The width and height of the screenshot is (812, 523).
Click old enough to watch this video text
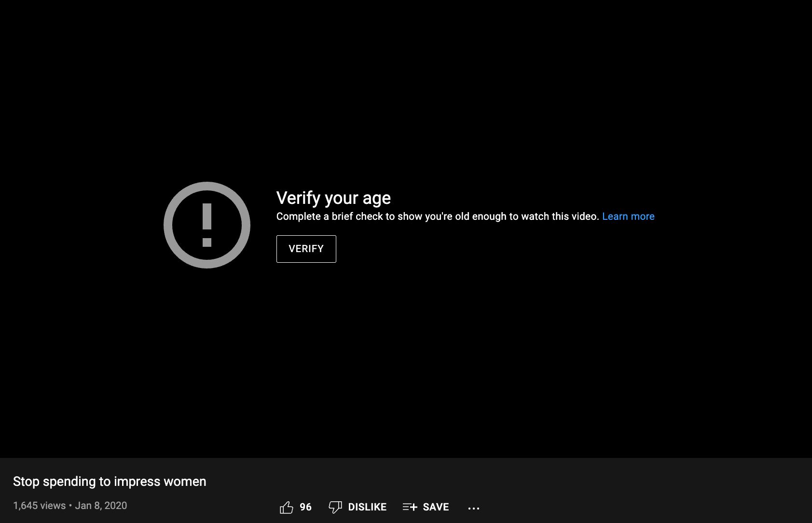click(527, 216)
